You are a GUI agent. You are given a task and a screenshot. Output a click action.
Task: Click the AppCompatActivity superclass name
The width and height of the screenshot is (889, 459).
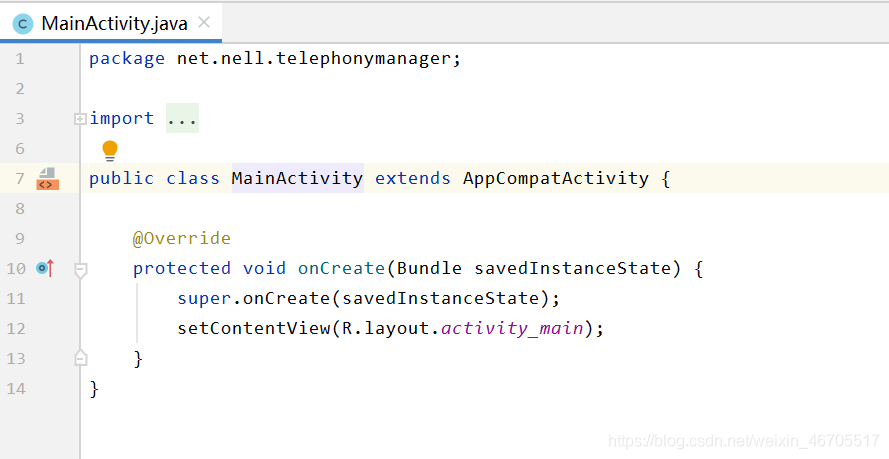pyautogui.click(x=556, y=178)
